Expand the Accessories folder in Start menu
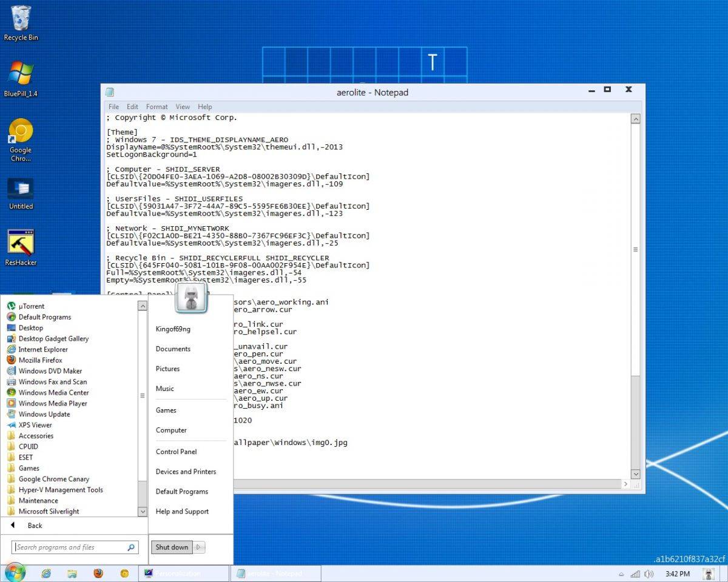This screenshot has height=582, width=728. point(35,436)
